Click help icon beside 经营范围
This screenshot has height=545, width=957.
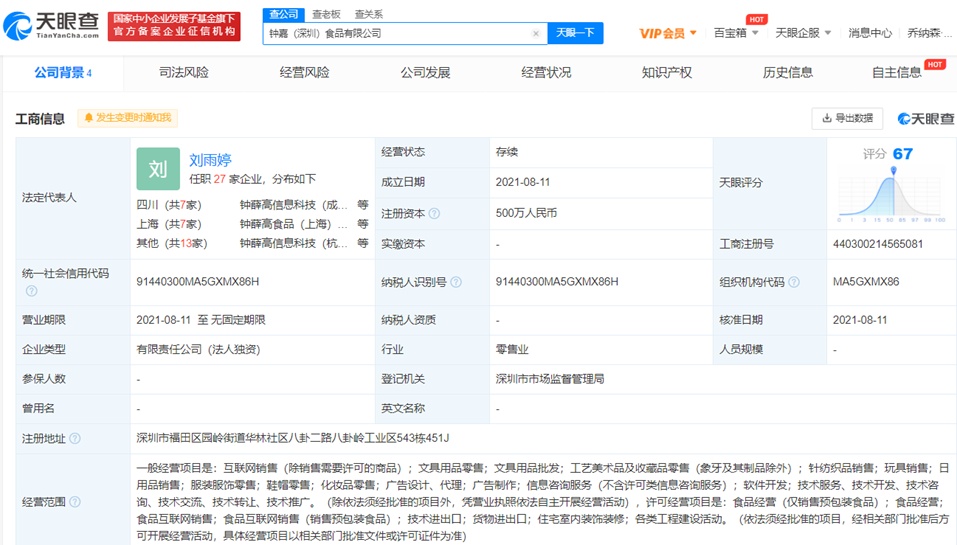[75, 500]
